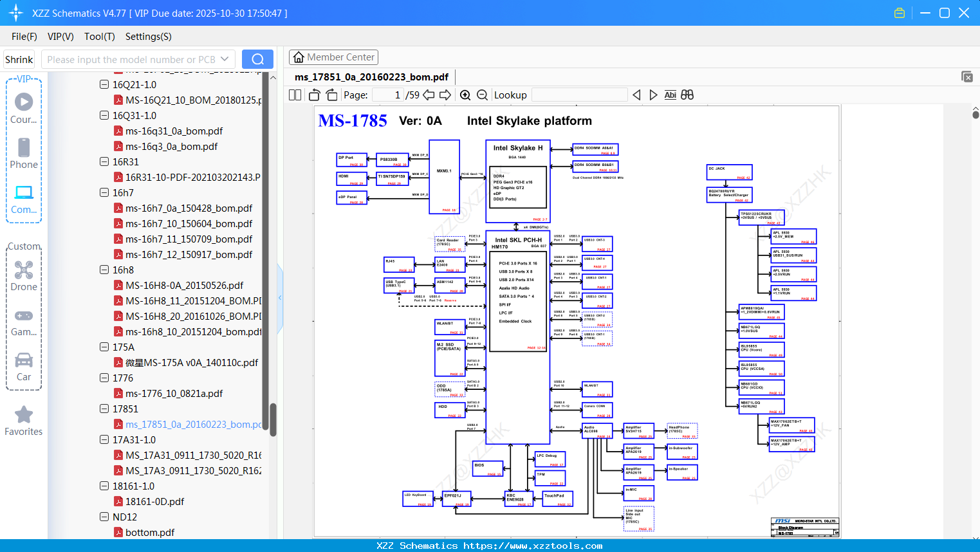
Task: Collapse the 16Q21-1.0 folder
Action: [x=104, y=84]
